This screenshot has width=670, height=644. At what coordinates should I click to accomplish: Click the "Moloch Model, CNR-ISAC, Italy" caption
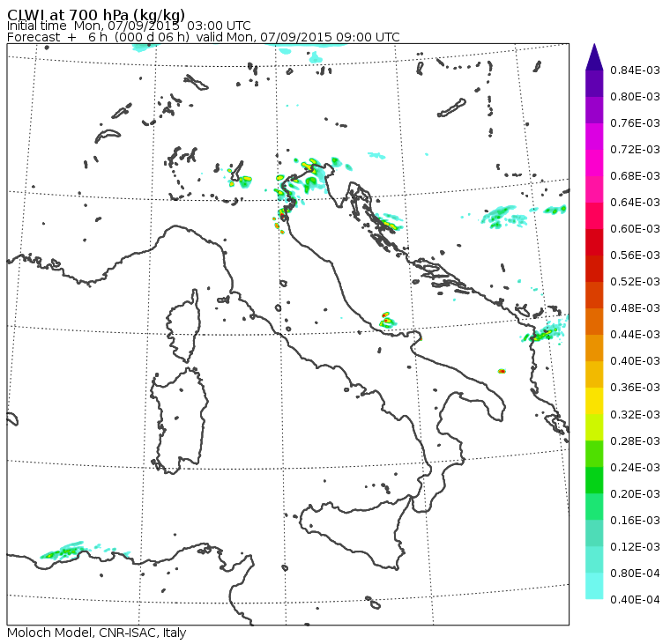coord(97,633)
